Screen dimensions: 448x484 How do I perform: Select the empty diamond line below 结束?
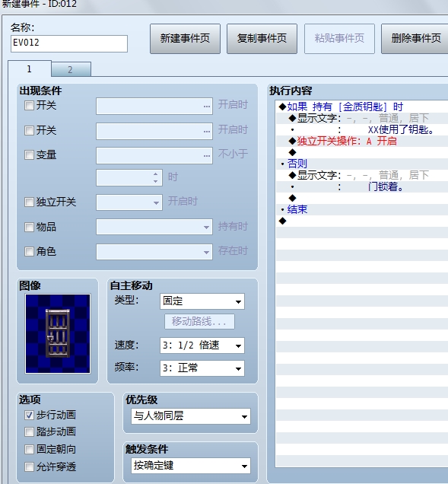pyautogui.click(x=361, y=221)
